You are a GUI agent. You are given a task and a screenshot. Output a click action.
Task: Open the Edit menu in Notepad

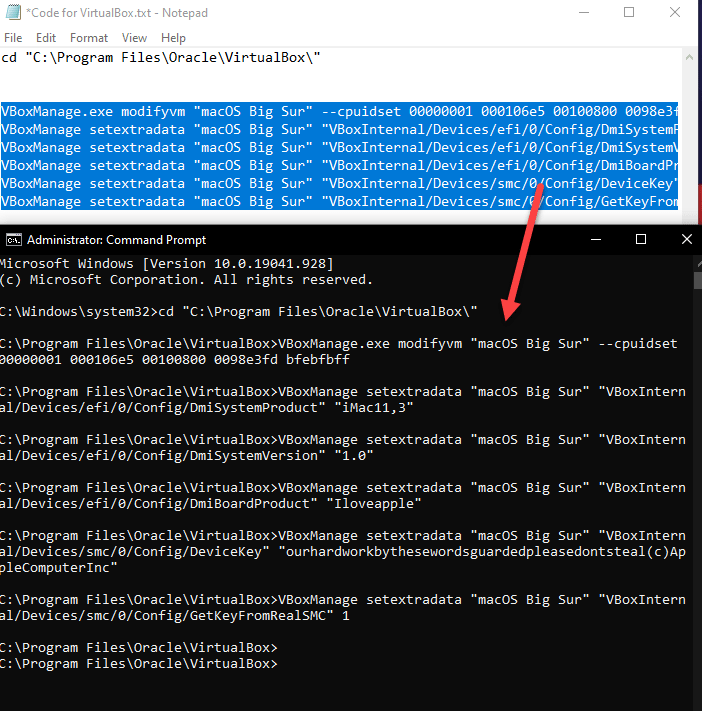(x=46, y=38)
